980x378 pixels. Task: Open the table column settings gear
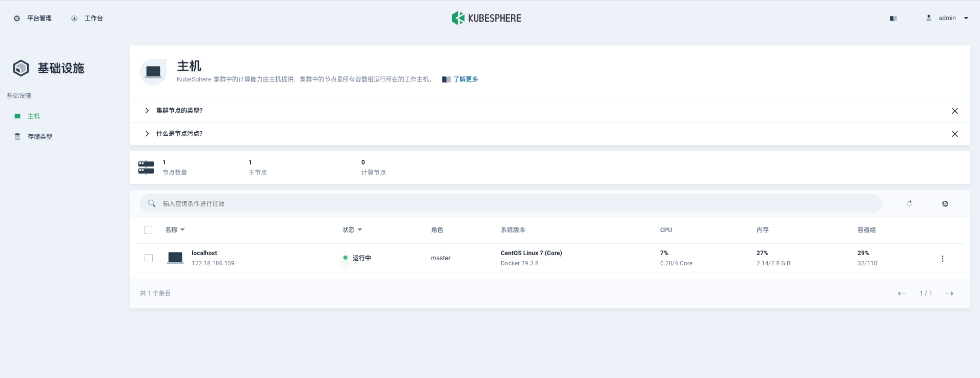click(945, 204)
